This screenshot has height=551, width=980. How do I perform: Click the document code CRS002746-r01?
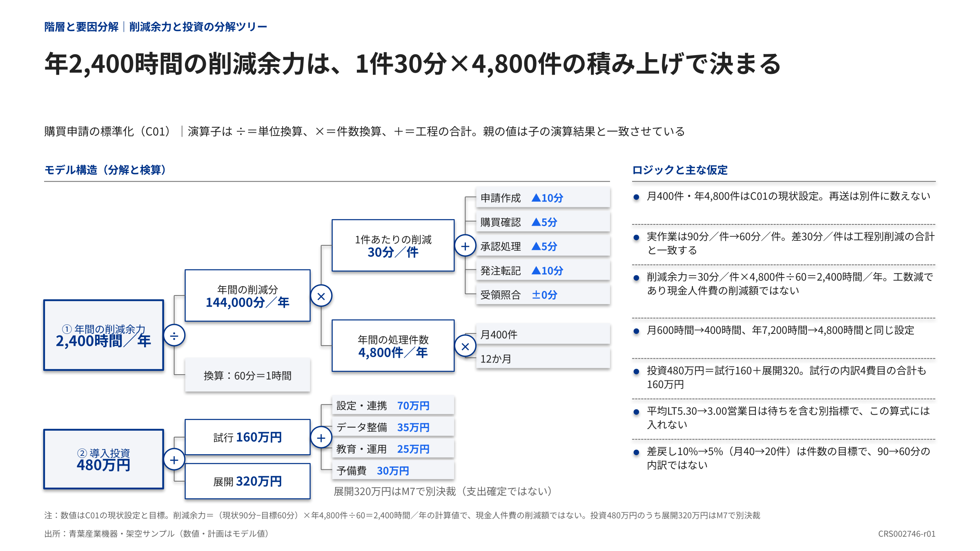906,533
